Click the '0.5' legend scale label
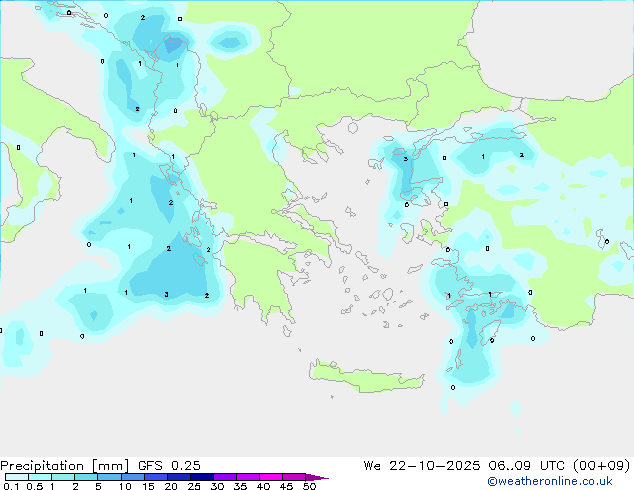Viewport: 634px width, 490px height. click(35, 486)
